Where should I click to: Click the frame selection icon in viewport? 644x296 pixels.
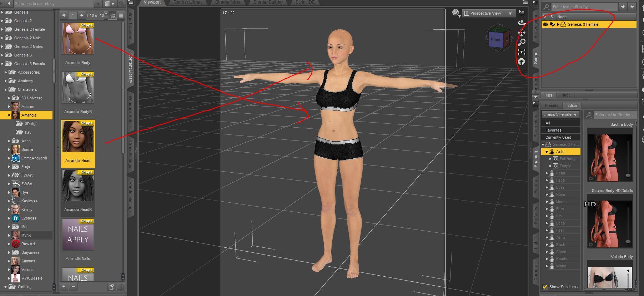[x=522, y=52]
